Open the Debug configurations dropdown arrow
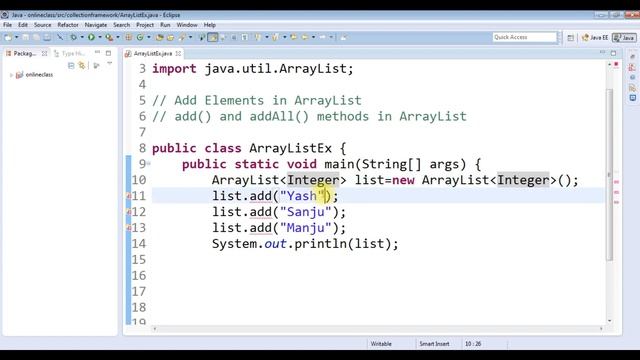640x360 pixels. pyautogui.click(x=82, y=37)
